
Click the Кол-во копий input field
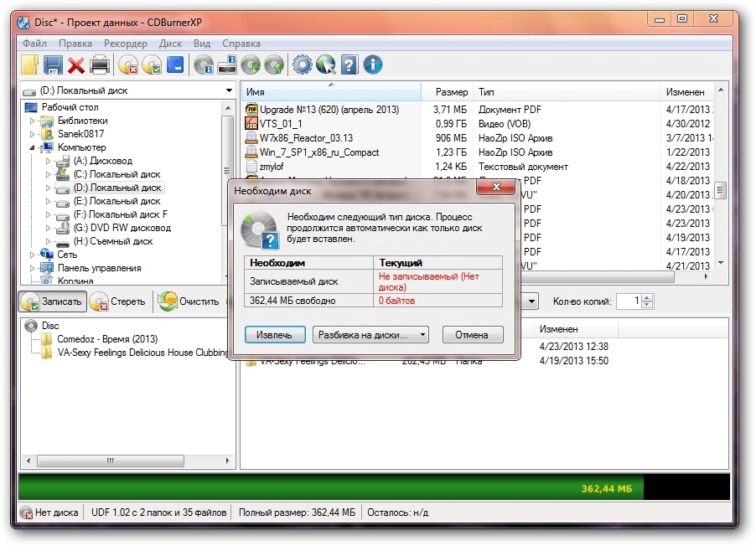(629, 301)
